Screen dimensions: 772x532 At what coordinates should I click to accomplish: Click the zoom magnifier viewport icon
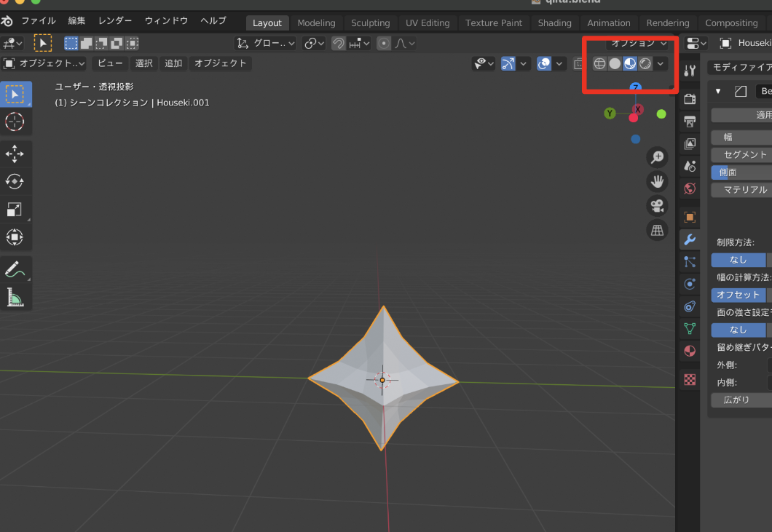tap(657, 157)
